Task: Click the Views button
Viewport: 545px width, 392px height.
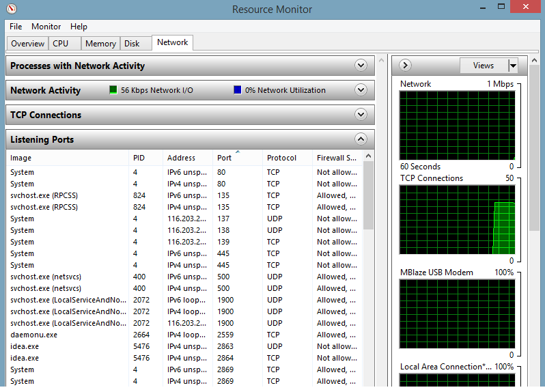Action: 483,66
